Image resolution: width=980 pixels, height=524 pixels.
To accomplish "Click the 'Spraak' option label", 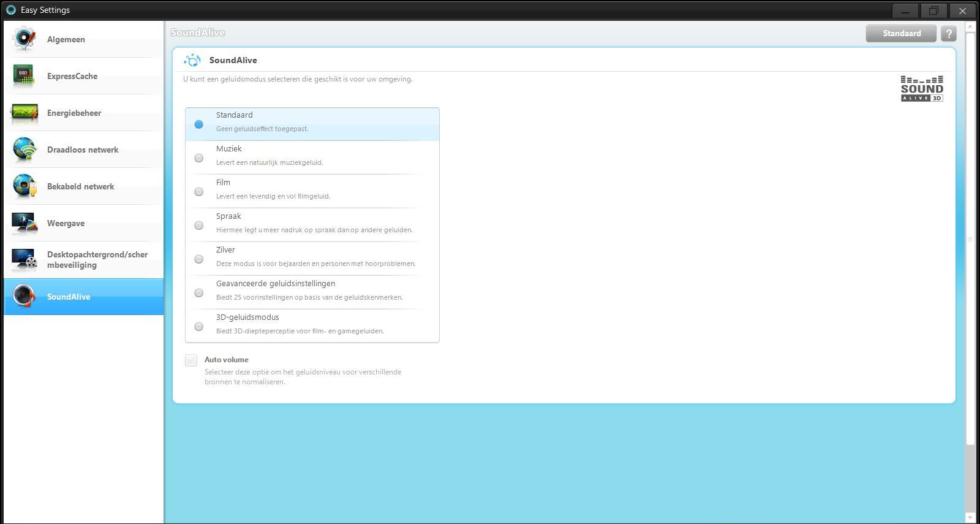I will (x=228, y=216).
